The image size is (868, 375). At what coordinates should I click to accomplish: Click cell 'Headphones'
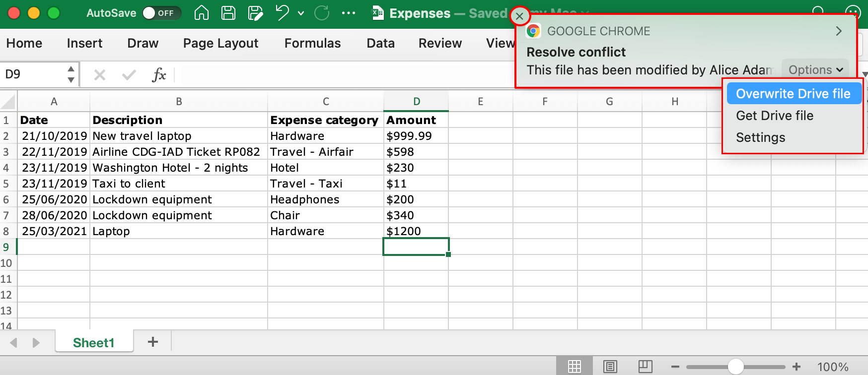pyautogui.click(x=326, y=199)
